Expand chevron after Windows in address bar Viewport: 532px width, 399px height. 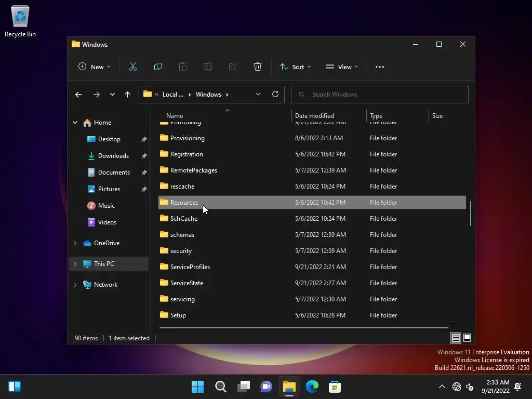227,95
